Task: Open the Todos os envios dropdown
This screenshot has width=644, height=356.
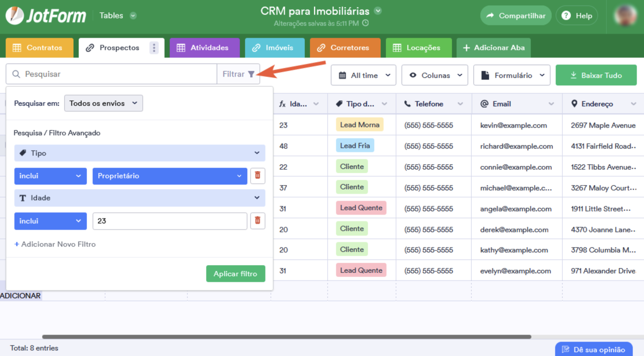Action: click(103, 103)
